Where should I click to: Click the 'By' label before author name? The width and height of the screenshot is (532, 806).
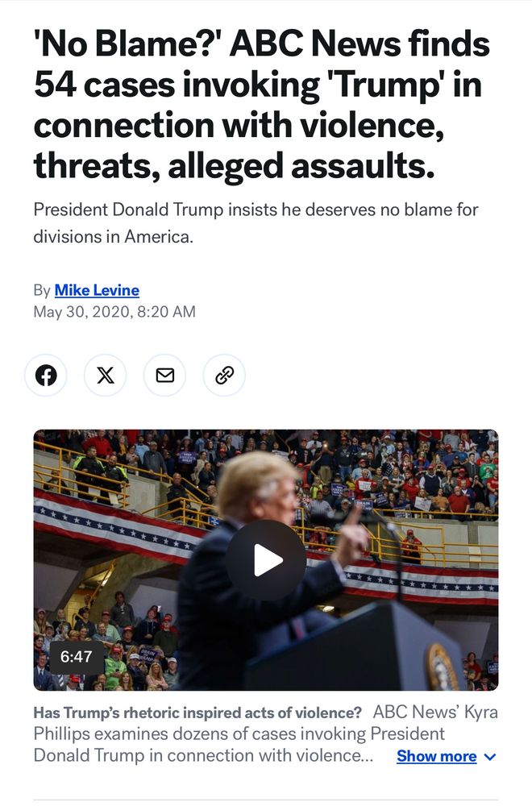click(42, 290)
